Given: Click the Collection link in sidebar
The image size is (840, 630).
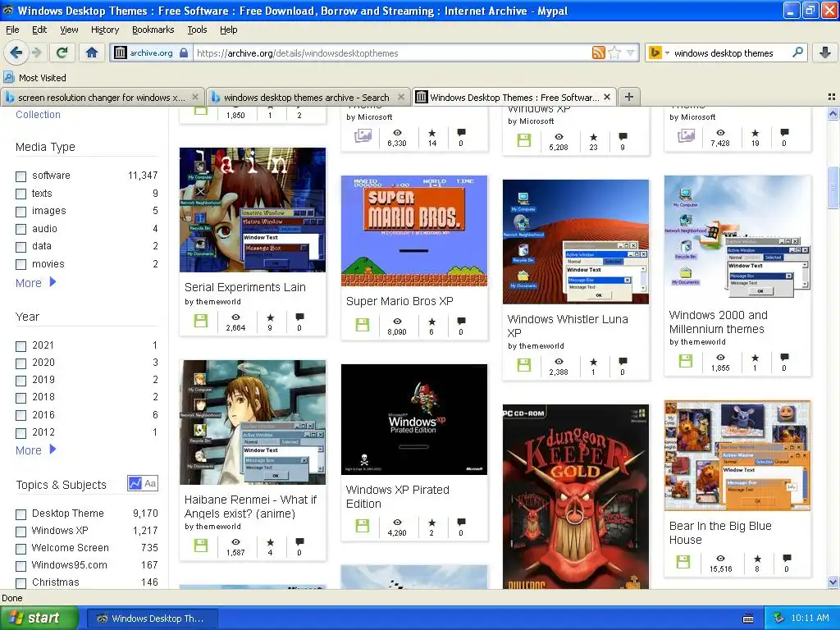Looking at the screenshot, I should coord(38,115).
